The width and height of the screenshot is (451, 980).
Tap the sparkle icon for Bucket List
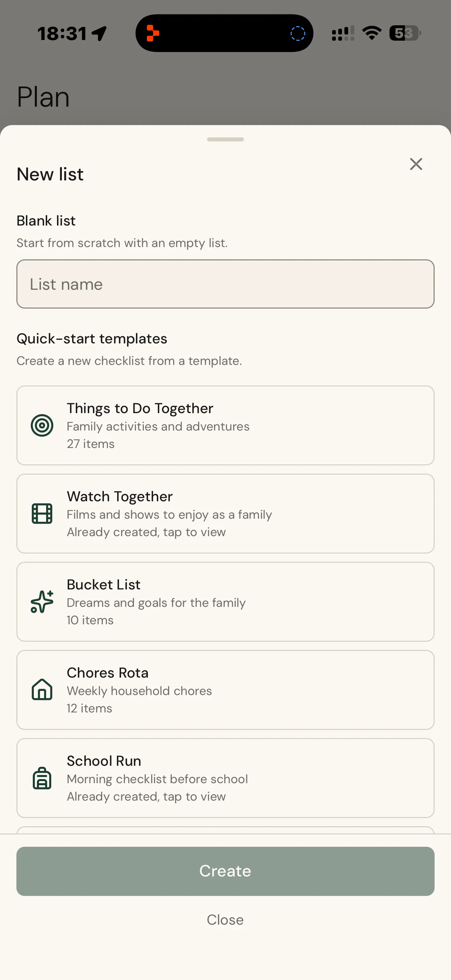[x=42, y=601]
